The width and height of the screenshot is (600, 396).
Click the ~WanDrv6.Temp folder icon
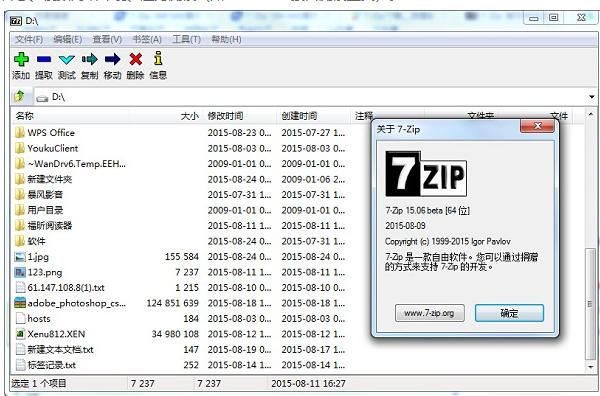point(20,164)
